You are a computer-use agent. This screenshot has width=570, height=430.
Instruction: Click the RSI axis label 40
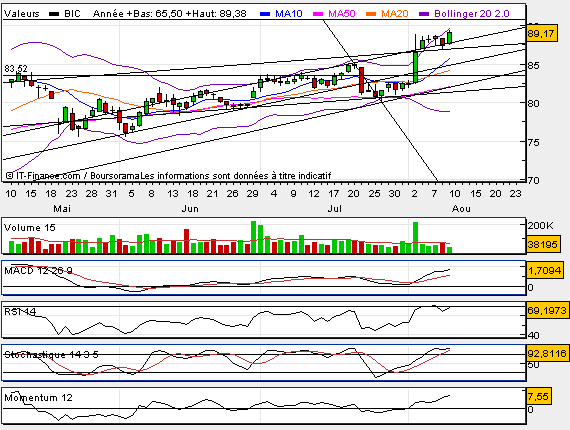click(534, 335)
